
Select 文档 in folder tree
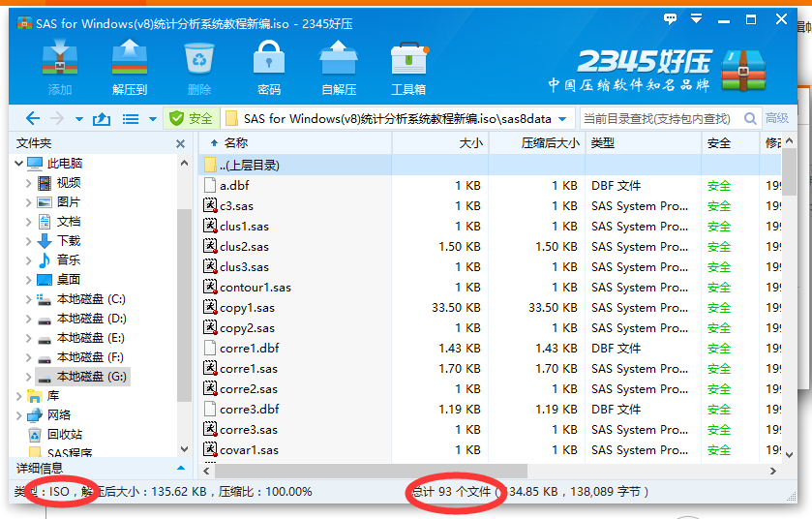[x=69, y=222]
